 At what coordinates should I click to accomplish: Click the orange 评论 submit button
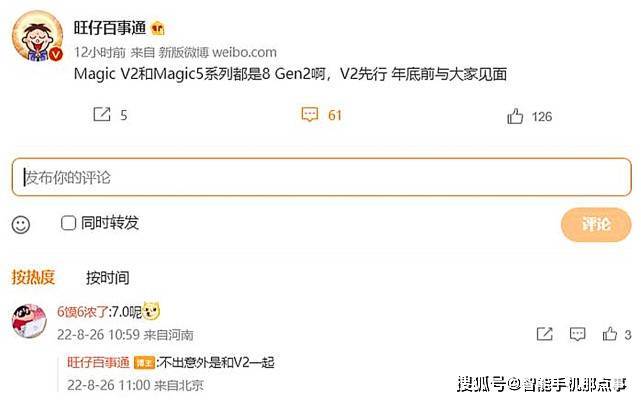596,224
